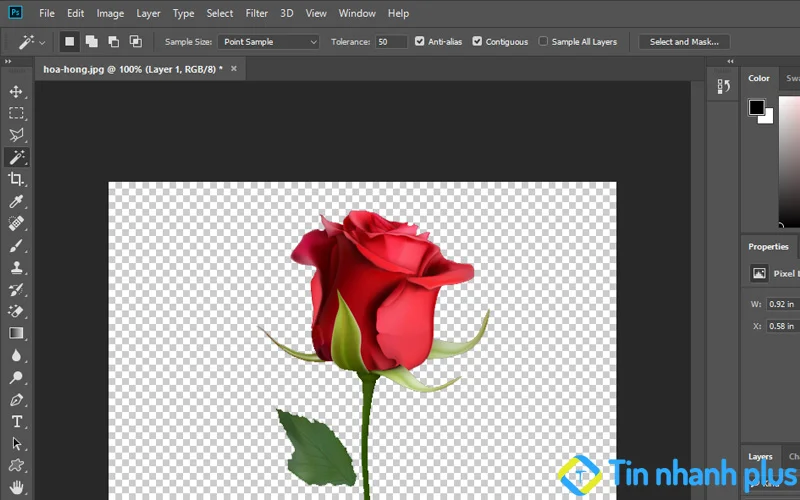Viewport: 800px width, 500px height.
Task: Select the Gradient tool
Action: [x=16, y=333]
